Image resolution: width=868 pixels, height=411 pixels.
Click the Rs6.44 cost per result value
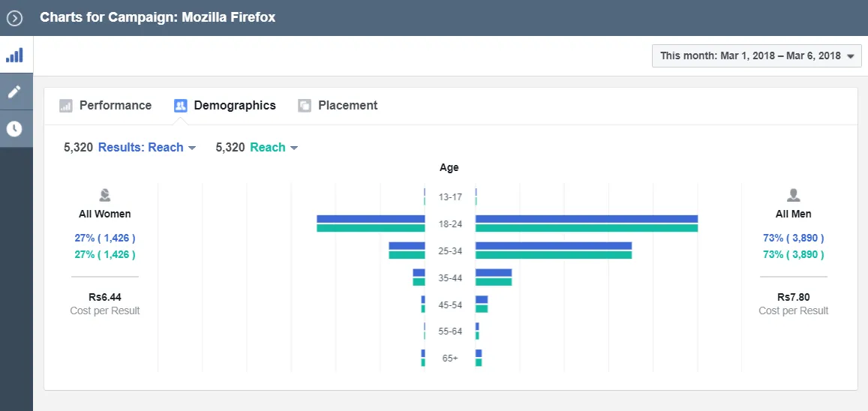(x=105, y=297)
